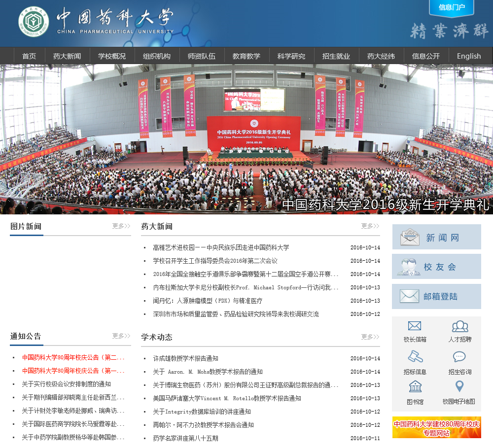Open notice 80周年校庆公告(第一...
Screen dimensions: 493x448
click(73, 371)
